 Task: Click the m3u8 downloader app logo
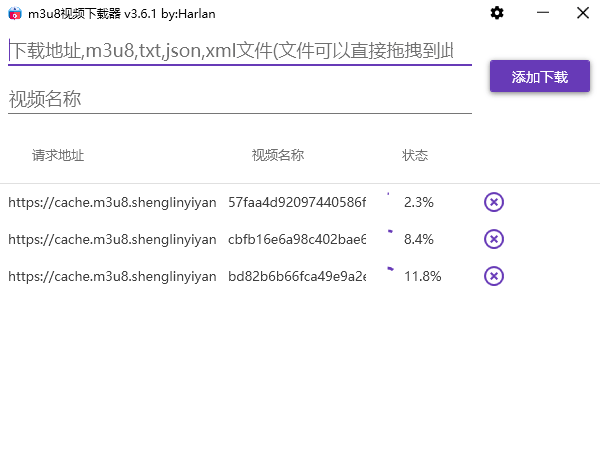pyautogui.click(x=15, y=13)
